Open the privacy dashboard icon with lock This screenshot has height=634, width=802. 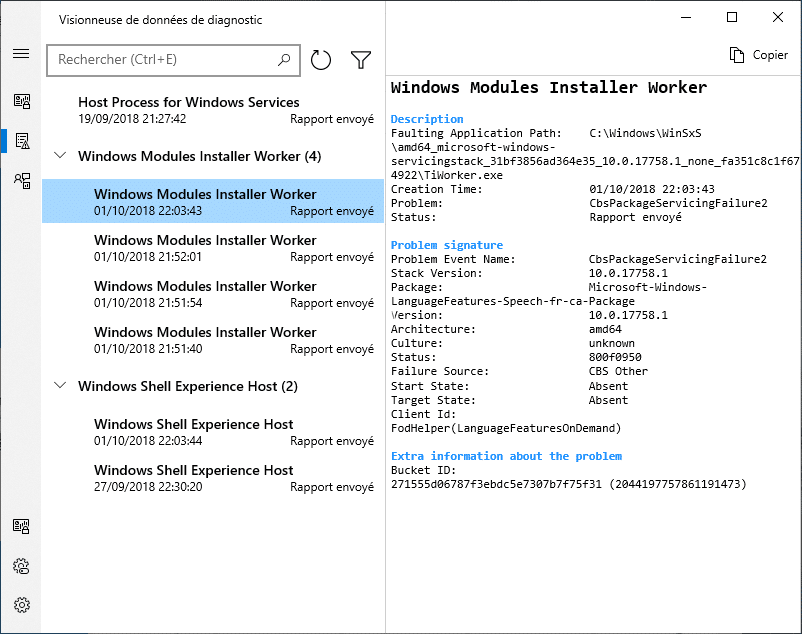point(21,526)
